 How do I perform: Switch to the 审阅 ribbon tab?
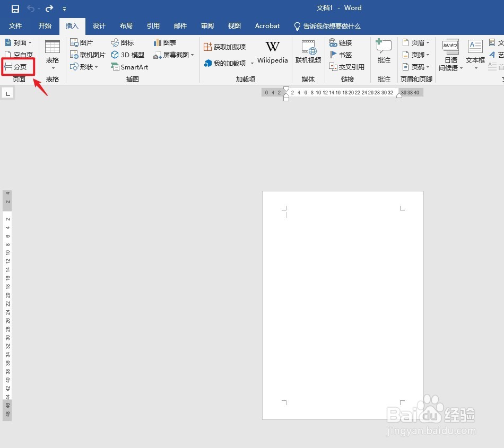tap(207, 25)
